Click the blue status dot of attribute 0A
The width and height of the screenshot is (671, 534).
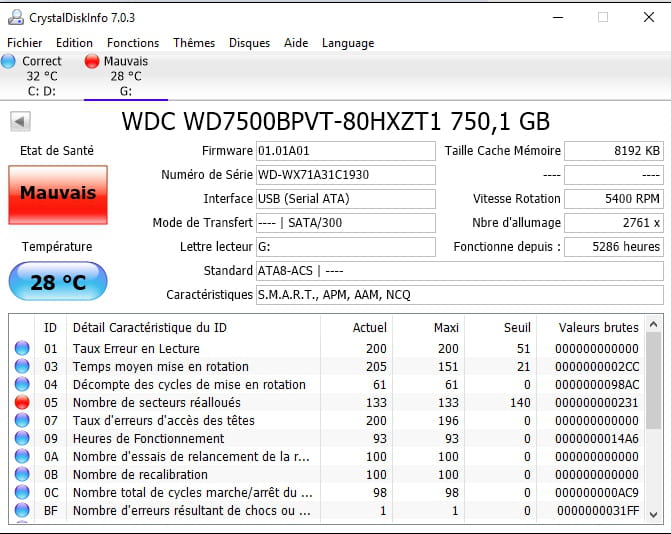(22, 456)
